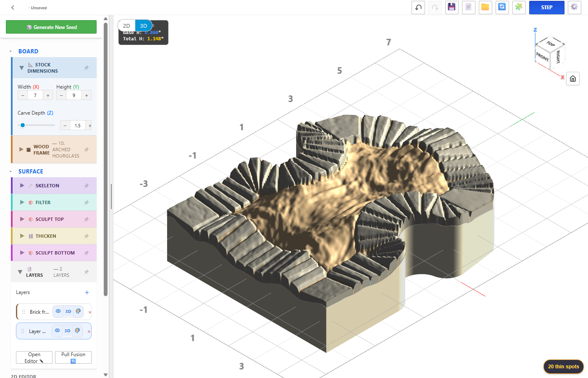Screen dimensions: 588x378
Task: Click the blue STEP button
Action: [547, 8]
